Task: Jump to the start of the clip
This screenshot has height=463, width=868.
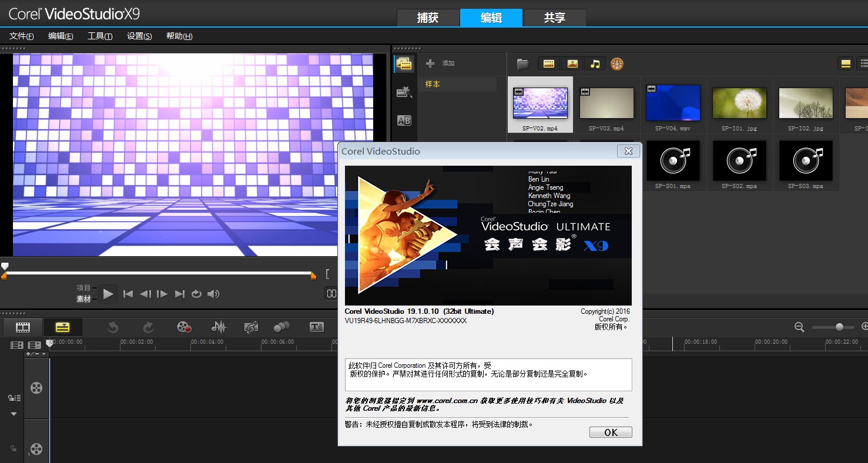Action: 128,294
